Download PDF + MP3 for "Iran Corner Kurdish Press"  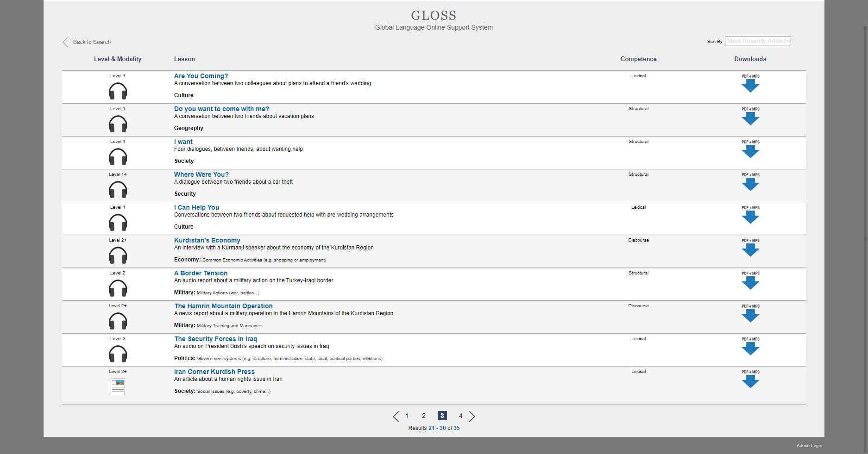click(x=750, y=381)
